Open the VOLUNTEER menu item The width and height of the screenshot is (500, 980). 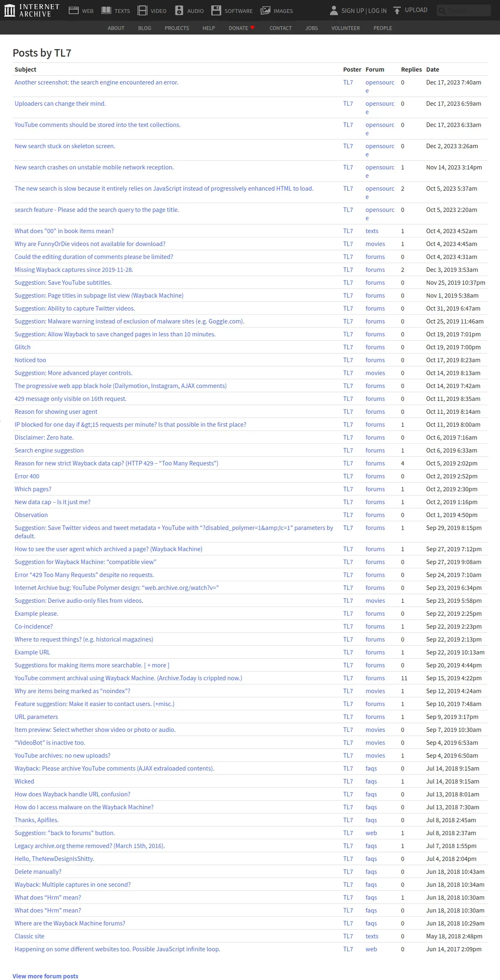(x=345, y=28)
